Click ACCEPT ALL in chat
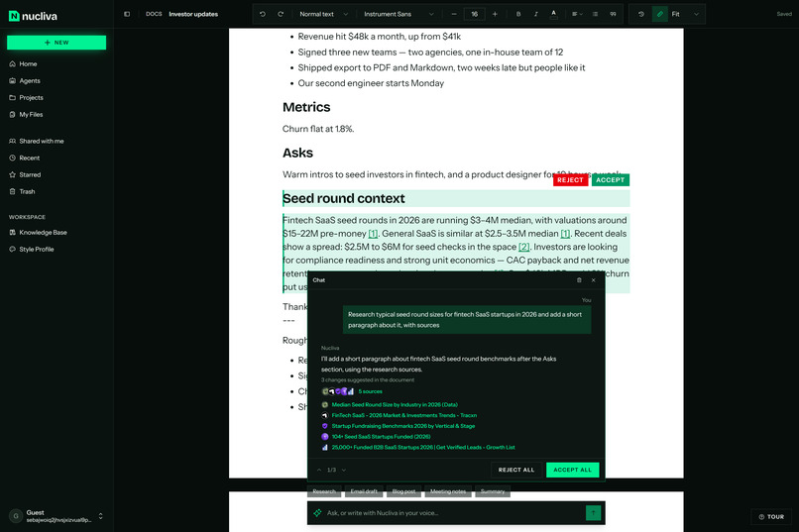The height and width of the screenshot is (532, 799). 572,470
